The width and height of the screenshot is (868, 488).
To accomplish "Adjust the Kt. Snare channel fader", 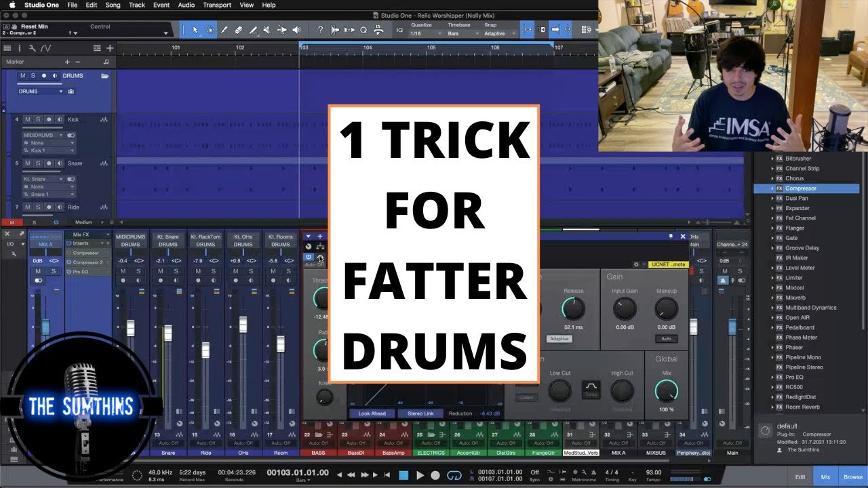I will (x=168, y=333).
